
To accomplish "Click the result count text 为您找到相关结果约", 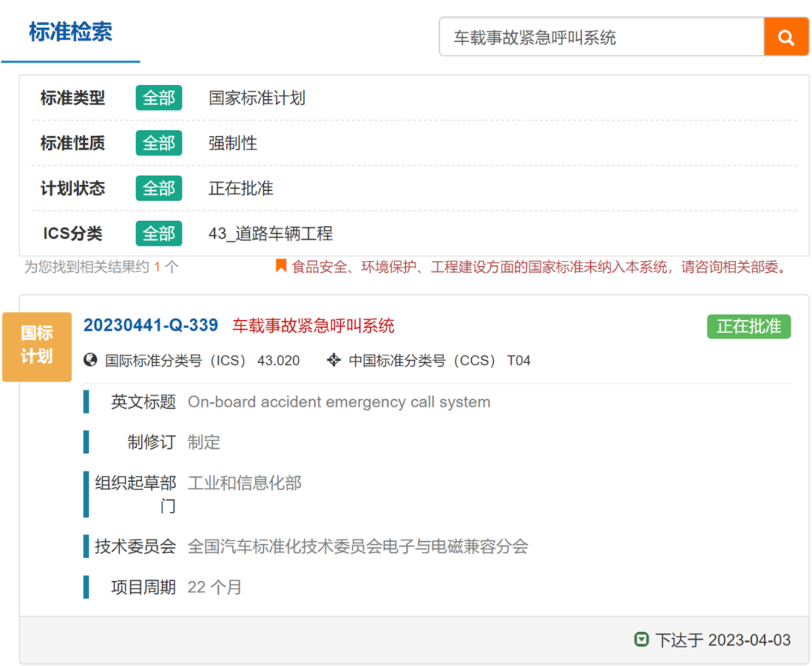I will [86, 267].
